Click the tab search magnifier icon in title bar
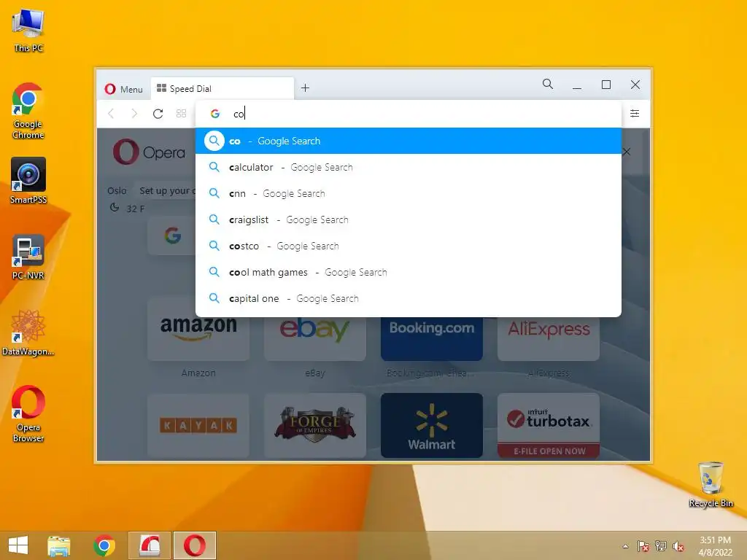Screen dimensions: 747x560 coord(548,85)
